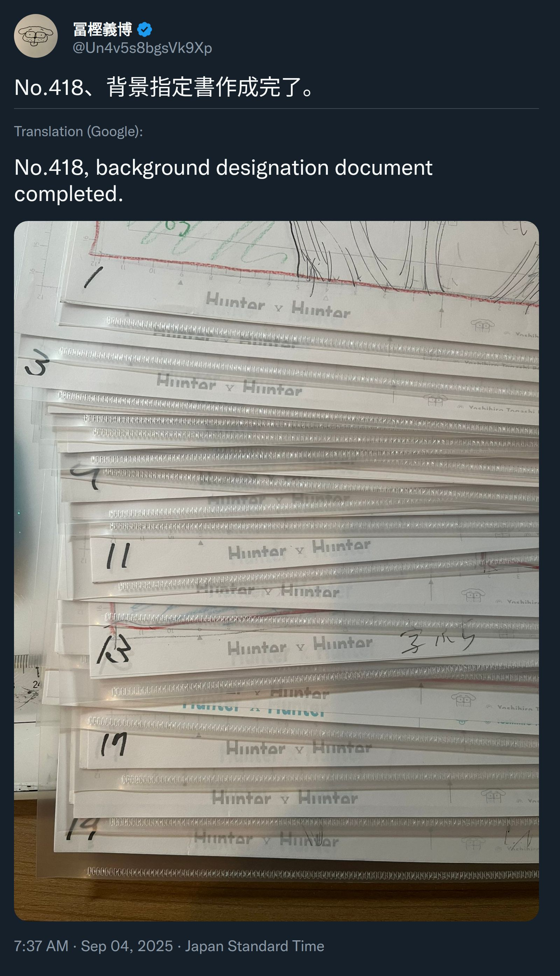560x976 pixels.
Task: Click the Translation (Google) label
Action: pos(78,132)
